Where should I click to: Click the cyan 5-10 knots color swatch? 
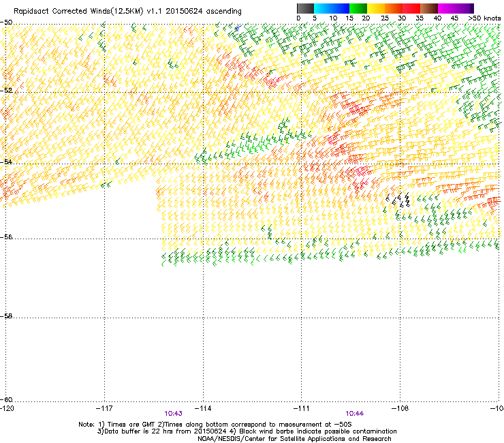point(323,8)
